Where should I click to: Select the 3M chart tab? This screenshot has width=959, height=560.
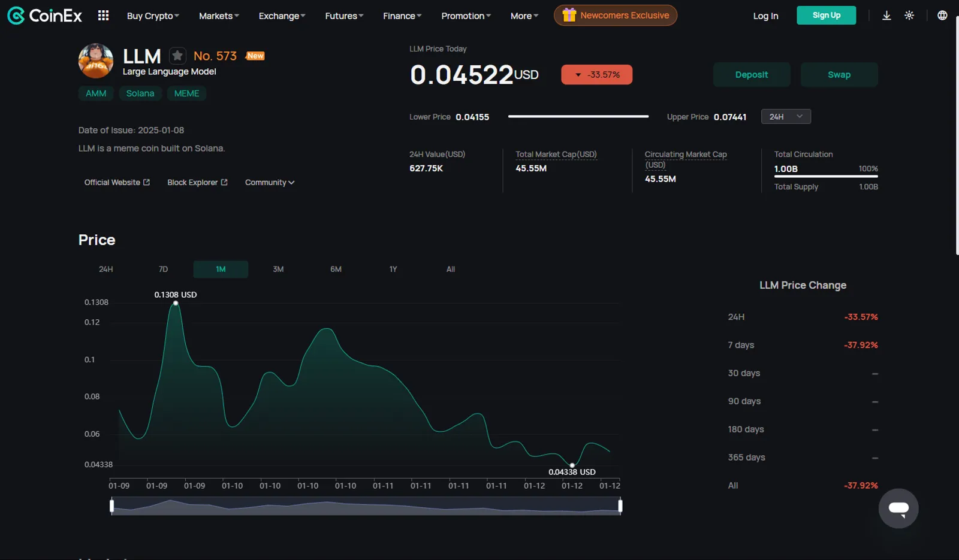[278, 269]
